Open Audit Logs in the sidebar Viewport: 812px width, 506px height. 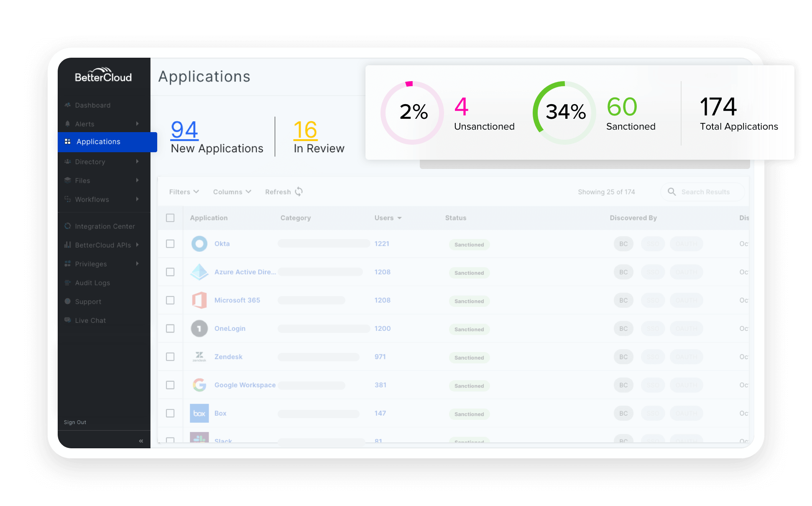click(x=92, y=283)
